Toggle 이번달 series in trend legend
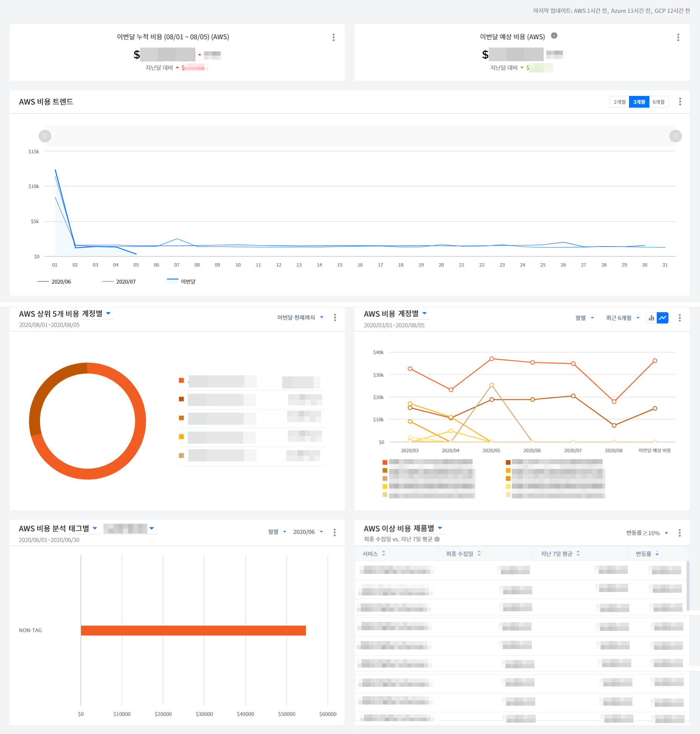Image resolution: width=700 pixels, height=734 pixels. (x=182, y=282)
